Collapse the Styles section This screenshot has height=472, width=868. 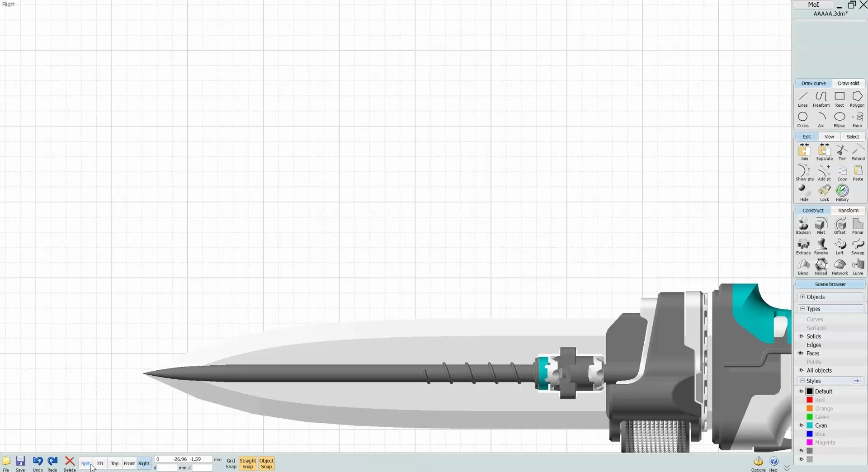[802, 381]
